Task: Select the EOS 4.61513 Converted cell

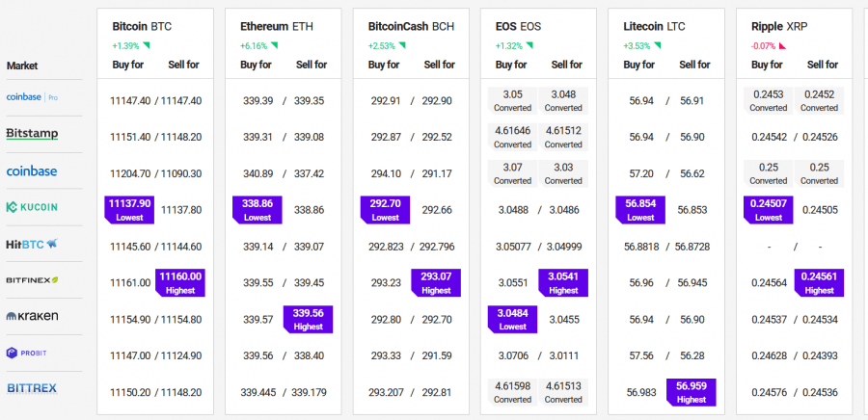Action: click(563, 392)
